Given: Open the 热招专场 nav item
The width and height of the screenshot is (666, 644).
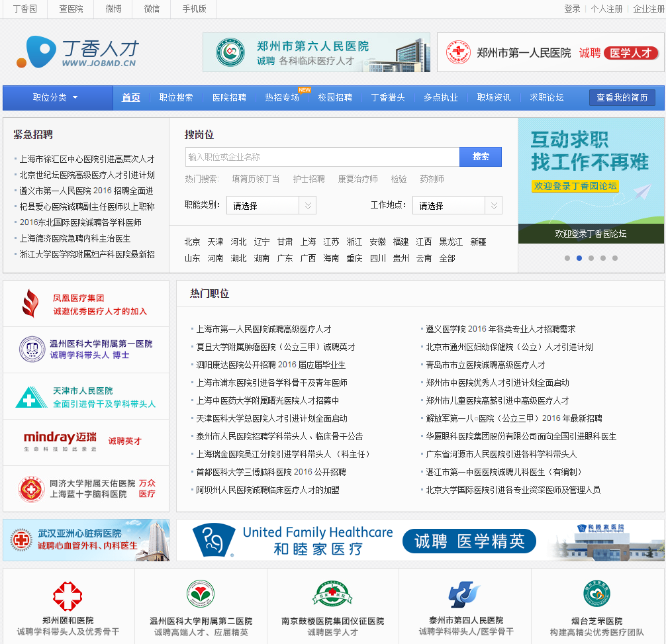Looking at the screenshot, I should pos(282,98).
